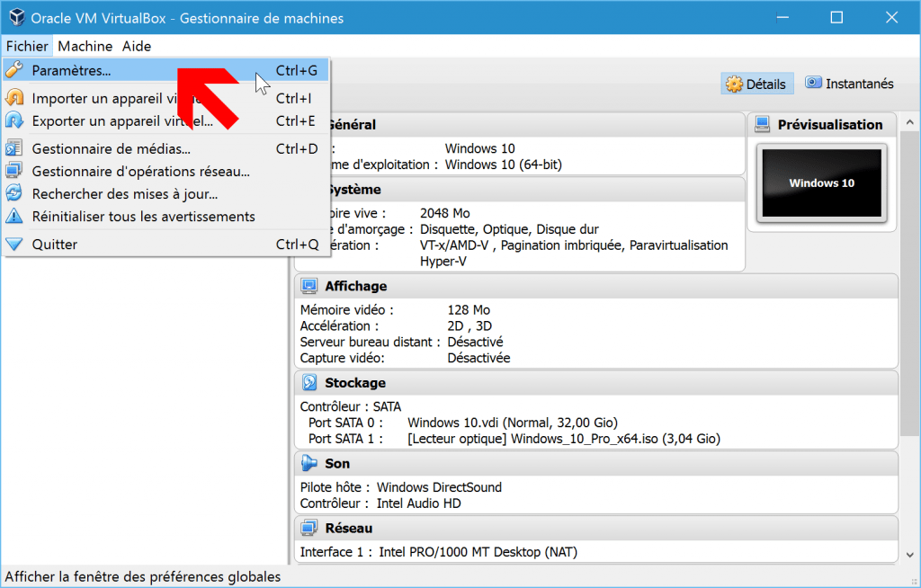Screen dimensions: 921x588
Task: Click 'Windows DirectSound' host driver value
Action: (439, 487)
